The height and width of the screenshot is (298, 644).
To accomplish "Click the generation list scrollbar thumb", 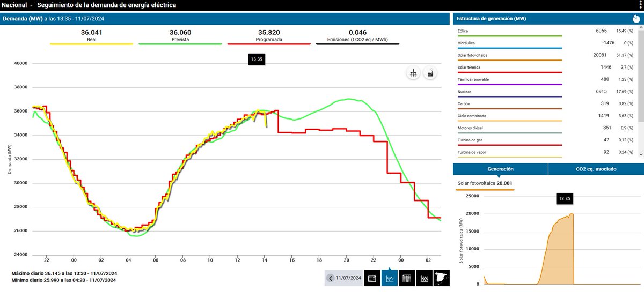I will tap(640, 75).
